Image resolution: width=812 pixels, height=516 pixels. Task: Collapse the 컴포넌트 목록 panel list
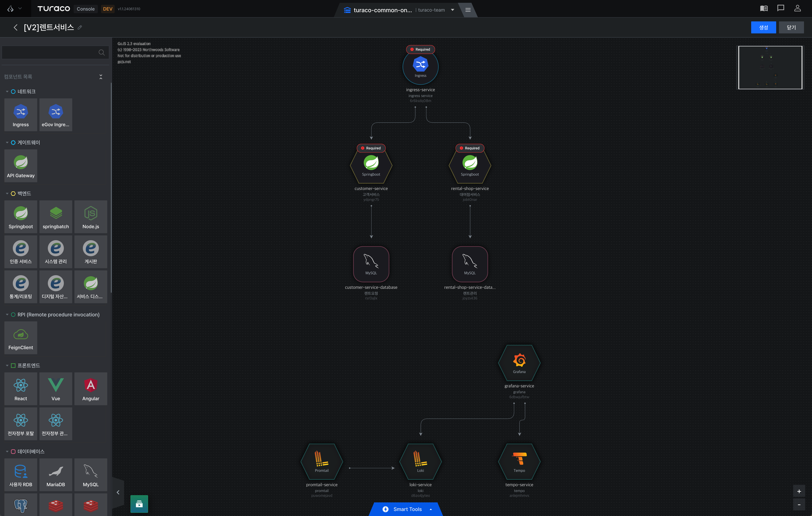[101, 77]
